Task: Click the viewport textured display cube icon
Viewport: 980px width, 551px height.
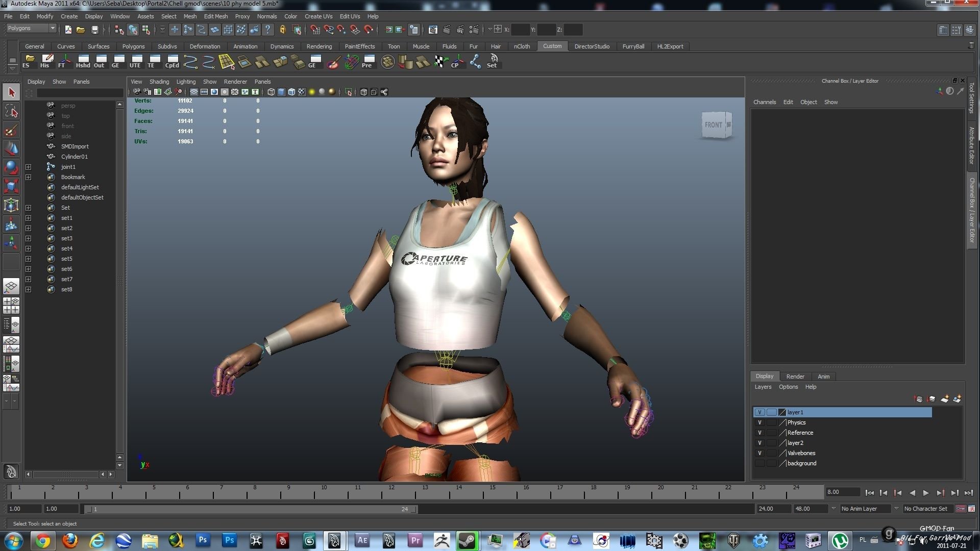Action: (x=302, y=92)
